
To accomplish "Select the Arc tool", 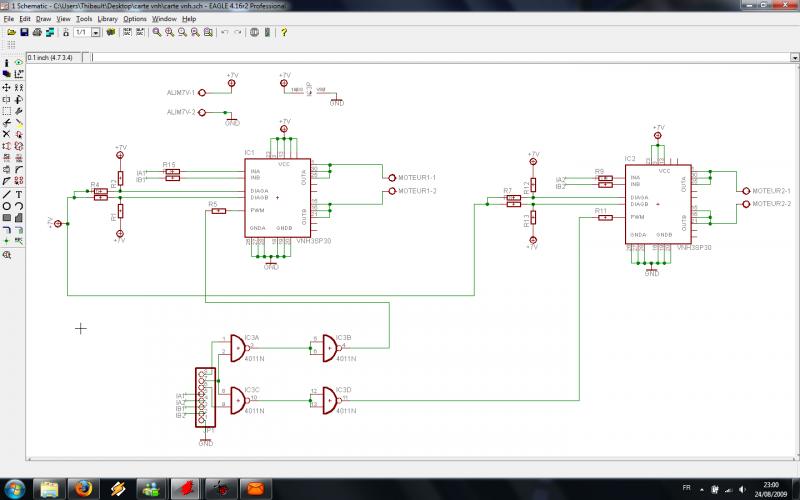I will pos(19,206).
